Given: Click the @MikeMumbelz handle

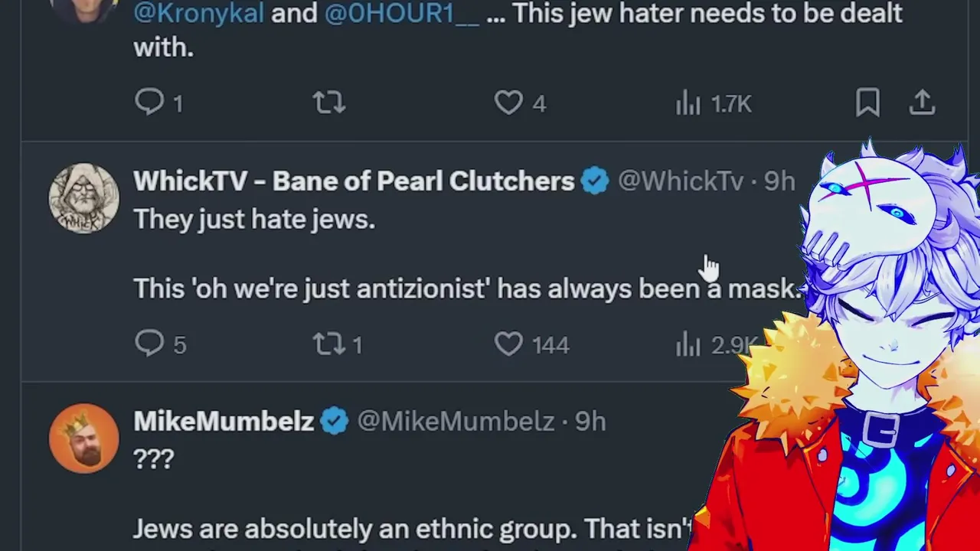Looking at the screenshot, I should [x=456, y=422].
